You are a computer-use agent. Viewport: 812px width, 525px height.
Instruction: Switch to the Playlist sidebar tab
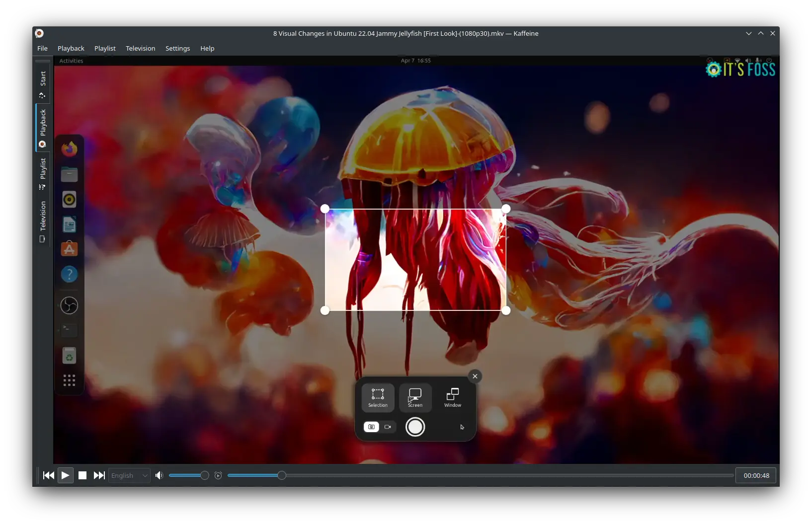pyautogui.click(x=43, y=174)
